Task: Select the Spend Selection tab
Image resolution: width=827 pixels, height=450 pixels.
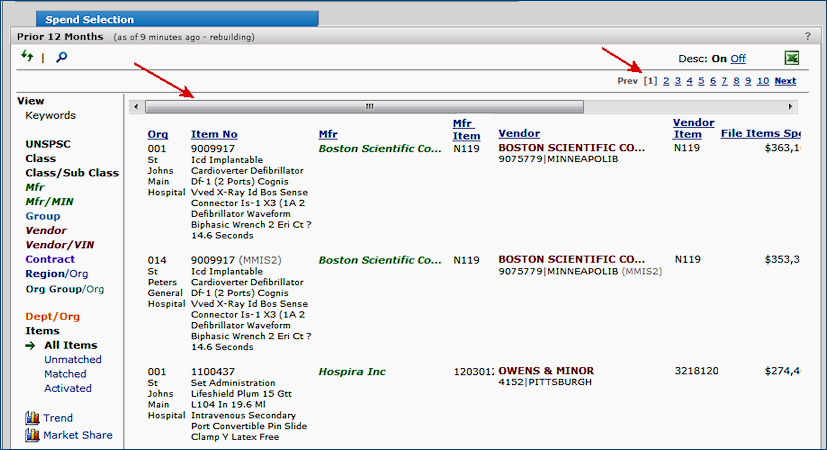Action: pos(89,19)
